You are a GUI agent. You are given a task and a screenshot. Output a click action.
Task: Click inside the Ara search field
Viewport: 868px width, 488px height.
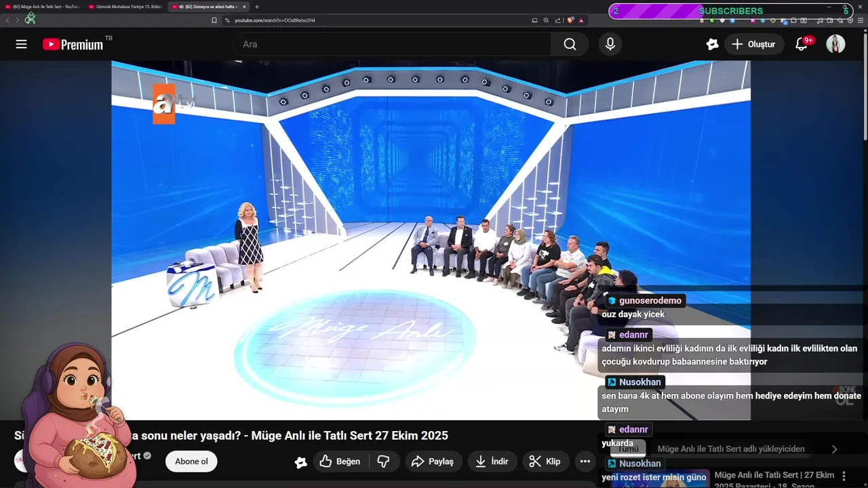(393, 44)
